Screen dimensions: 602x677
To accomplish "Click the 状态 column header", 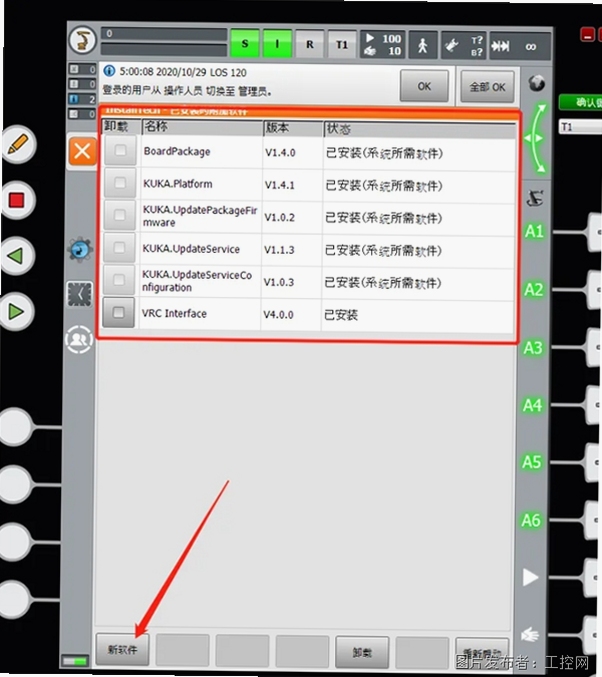I will point(420,129).
